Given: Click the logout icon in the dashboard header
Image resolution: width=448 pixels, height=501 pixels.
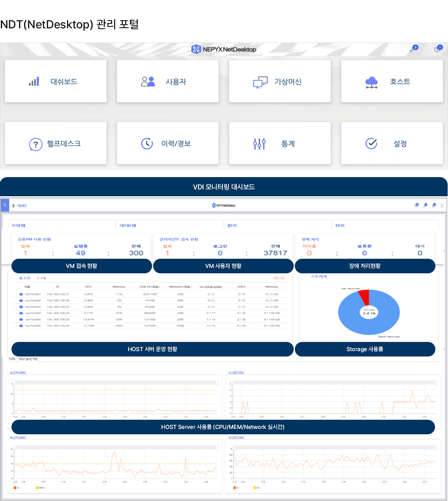Looking at the screenshot, I should click(x=442, y=205).
